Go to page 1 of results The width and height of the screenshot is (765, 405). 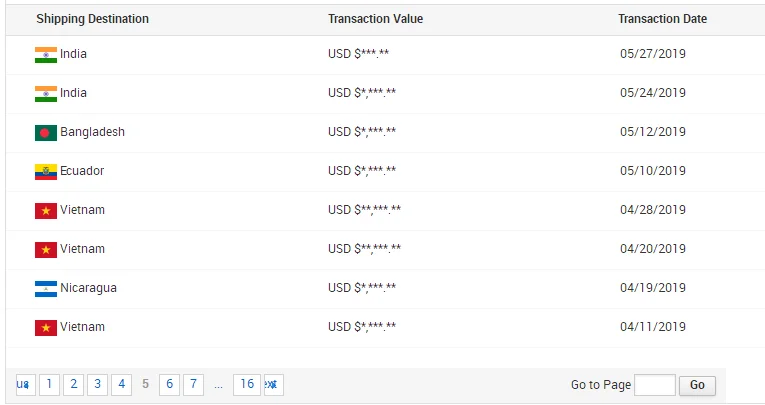click(49, 384)
